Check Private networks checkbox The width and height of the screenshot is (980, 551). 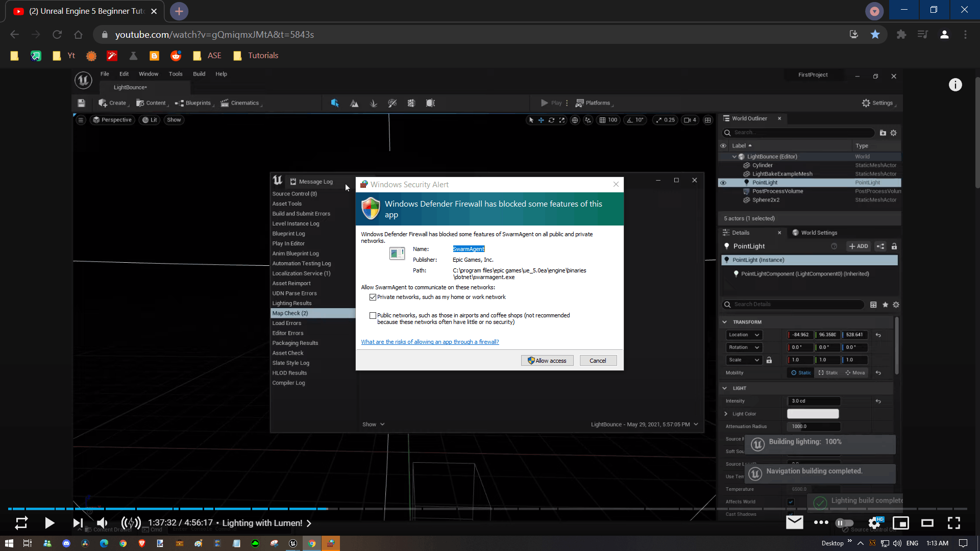(373, 297)
